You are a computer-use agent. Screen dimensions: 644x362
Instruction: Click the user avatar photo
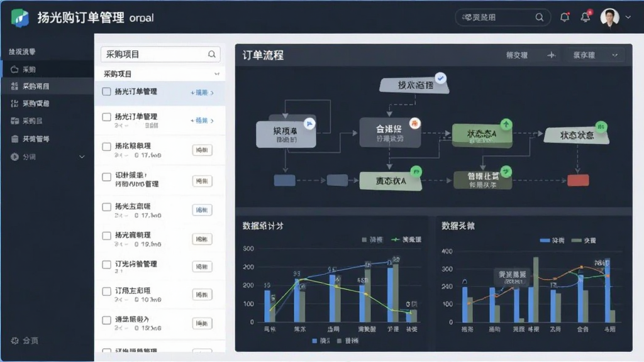click(x=609, y=17)
